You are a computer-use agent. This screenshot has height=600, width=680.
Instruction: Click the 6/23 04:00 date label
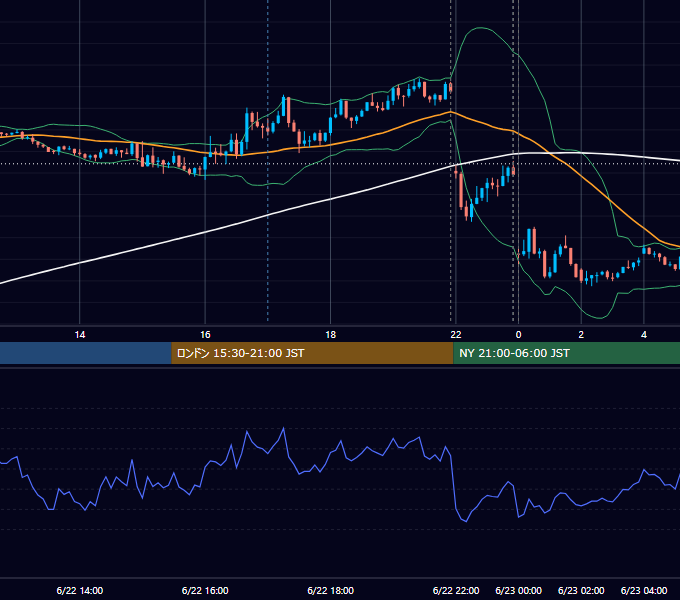pos(644,590)
